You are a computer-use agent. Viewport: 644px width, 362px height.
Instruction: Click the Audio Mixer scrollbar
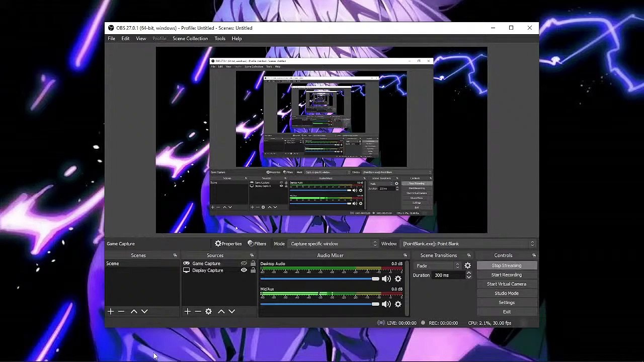(407, 288)
